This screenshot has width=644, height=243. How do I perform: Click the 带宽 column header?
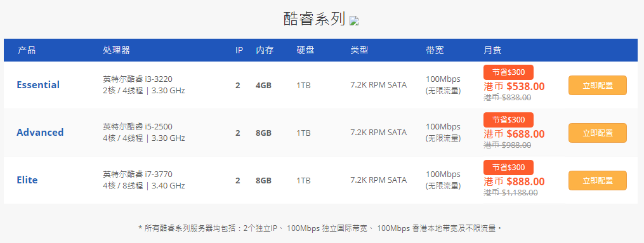pyautogui.click(x=435, y=51)
